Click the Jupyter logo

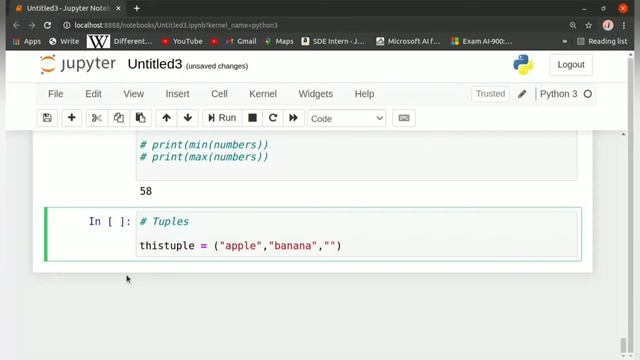[78, 64]
